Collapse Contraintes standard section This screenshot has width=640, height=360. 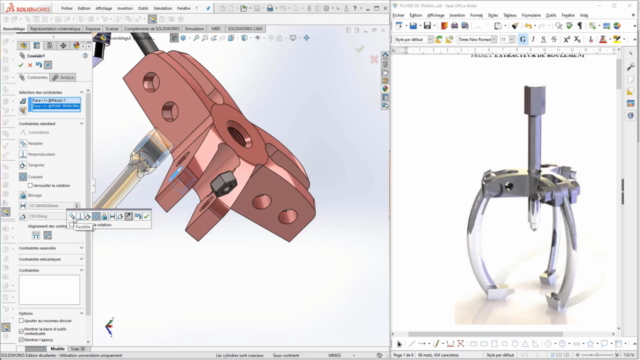[x=81, y=123]
